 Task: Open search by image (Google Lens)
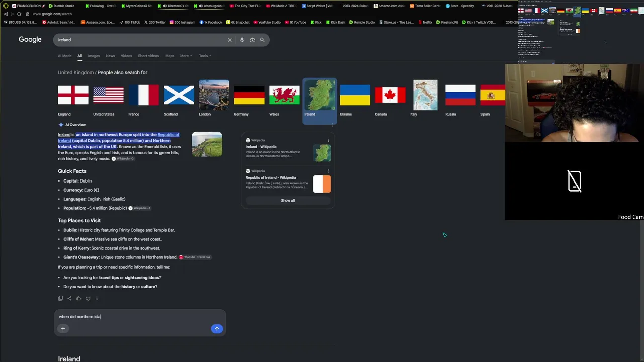(252, 40)
